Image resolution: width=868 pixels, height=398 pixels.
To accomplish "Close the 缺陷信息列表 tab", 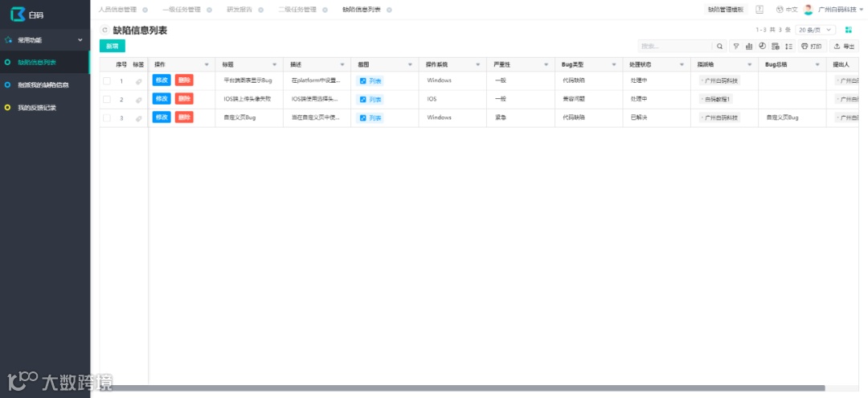I will point(389,10).
